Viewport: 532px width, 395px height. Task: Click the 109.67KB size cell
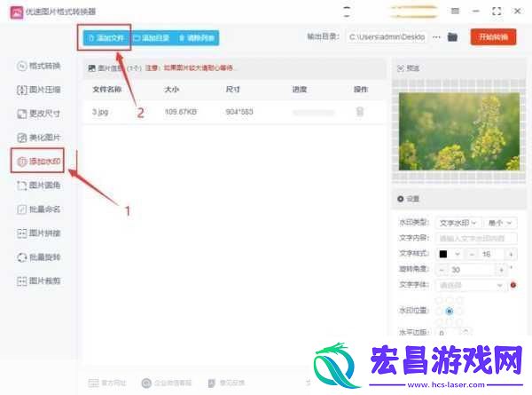click(x=181, y=112)
